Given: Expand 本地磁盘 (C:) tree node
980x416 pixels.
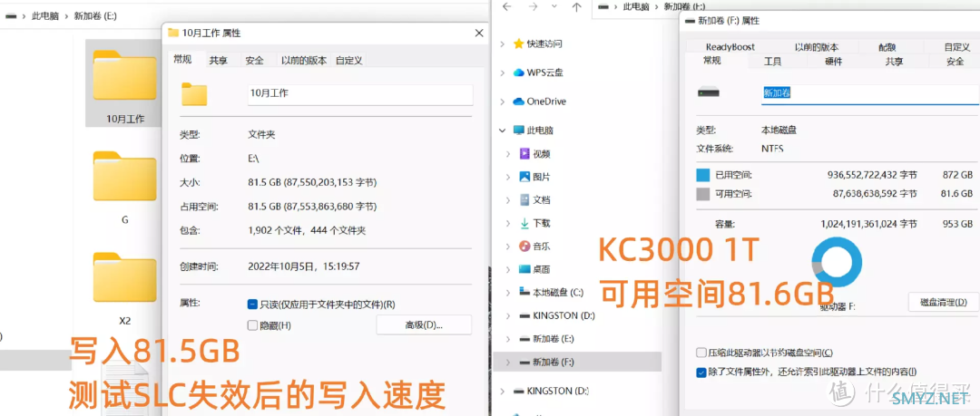Looking at the screenshot, I should click(x=509, y=293).
